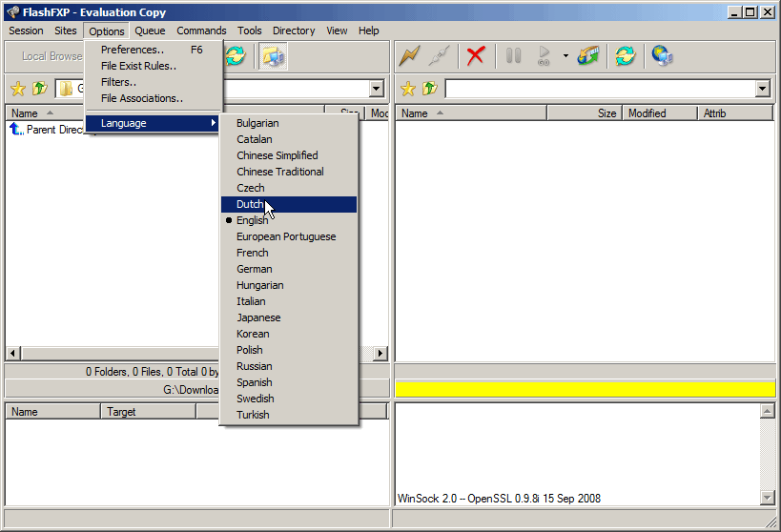Viewport: 781px width, 532px height.
Task: Click the Transfer Queue globe arrows icon
Action: (588, 56)
